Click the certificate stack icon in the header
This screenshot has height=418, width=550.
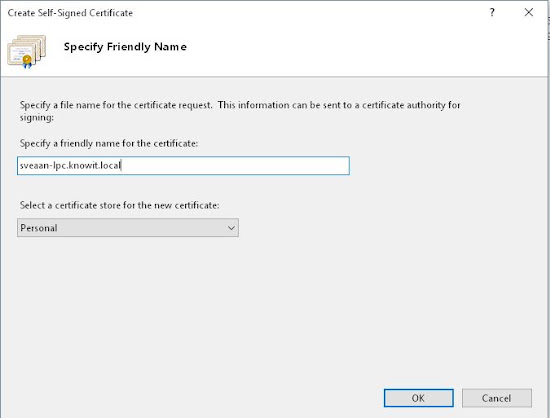click(x=27, y=51)
